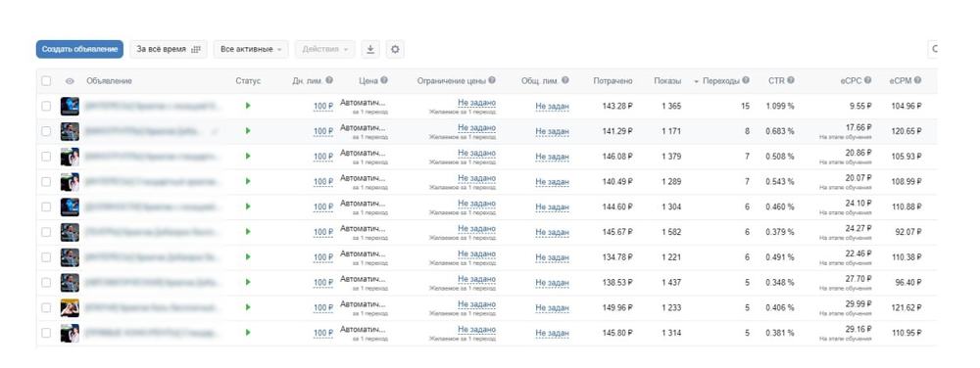Open help for Дн. лим. column
Viewport: 980px width, 368px height.
point(329,80)
